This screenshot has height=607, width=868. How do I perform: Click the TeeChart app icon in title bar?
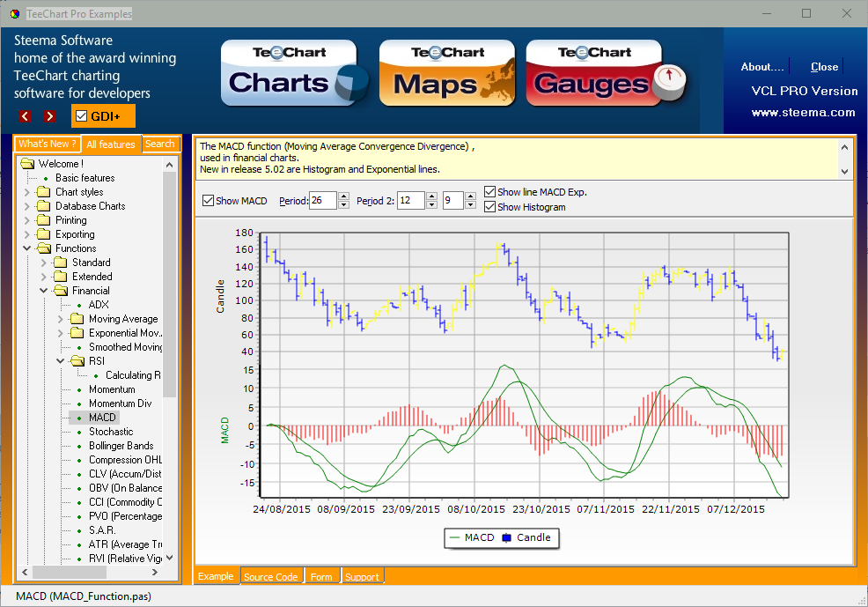(x=14, y=13)
